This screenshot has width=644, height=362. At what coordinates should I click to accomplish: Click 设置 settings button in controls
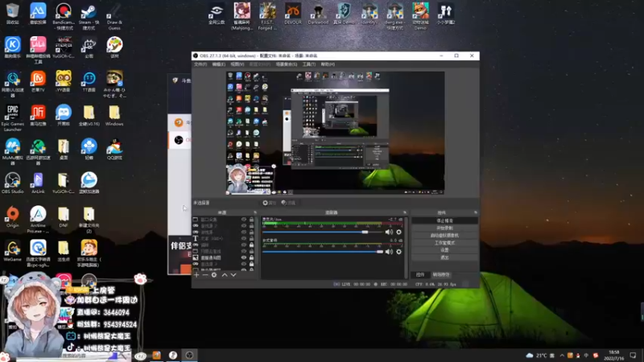tap(444, 250)
